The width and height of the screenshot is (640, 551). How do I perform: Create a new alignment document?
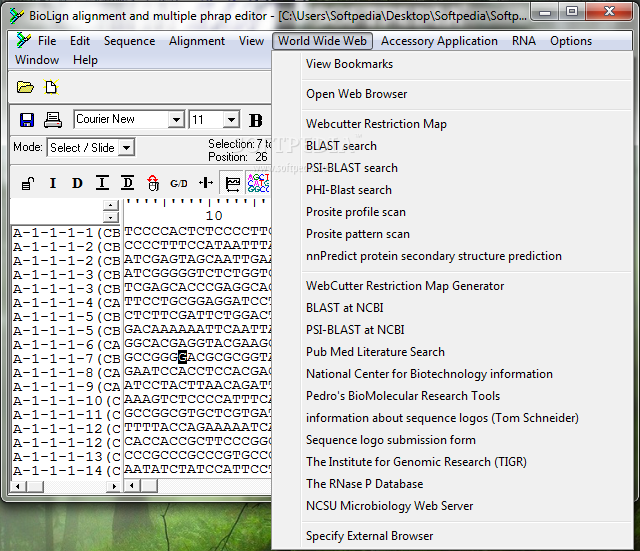coord(51,87)
